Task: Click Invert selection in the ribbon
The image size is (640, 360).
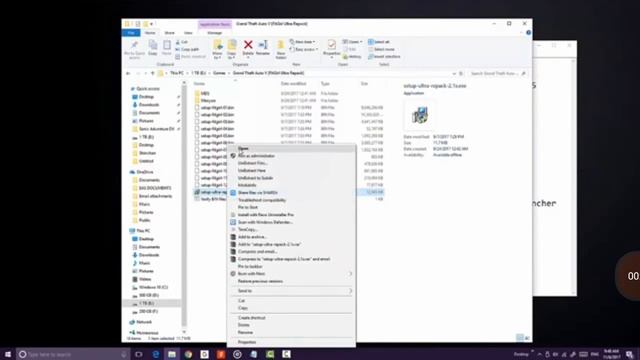Action: [384, 57]
